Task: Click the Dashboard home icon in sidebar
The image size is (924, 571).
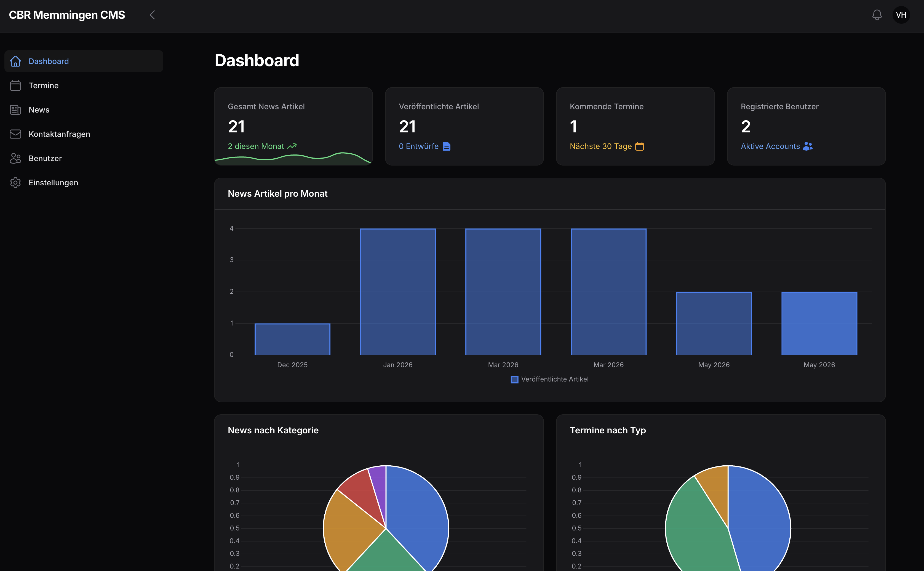Action: click(x=15, y=61)
